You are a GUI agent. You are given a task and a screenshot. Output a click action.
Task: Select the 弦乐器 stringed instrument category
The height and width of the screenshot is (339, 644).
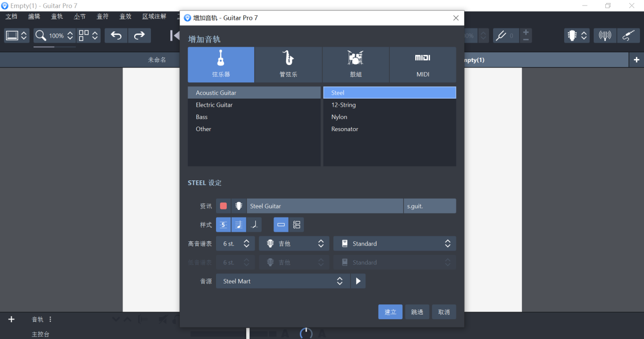click(221, 65)
